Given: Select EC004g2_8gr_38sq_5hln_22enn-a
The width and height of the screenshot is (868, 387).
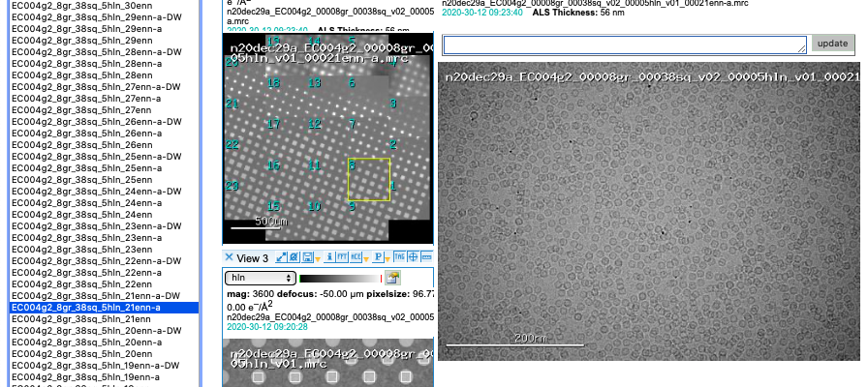Looking at the screenshot, I should [104, 273].
